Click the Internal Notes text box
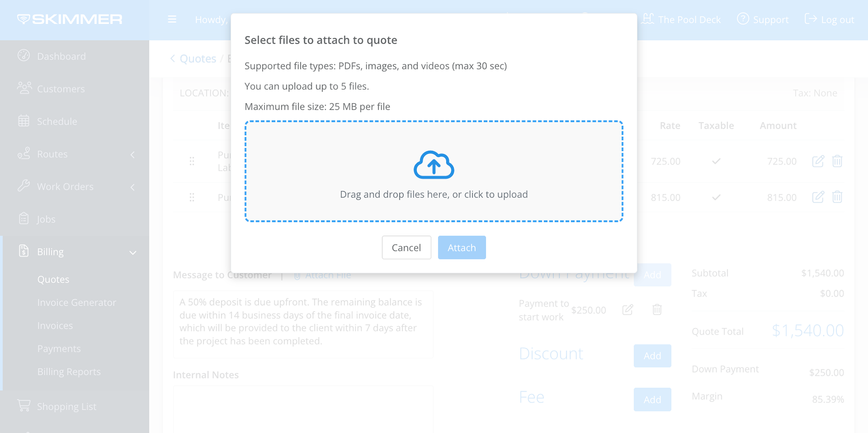Image resolution: width=868 pixels, height=433 pixels. [303, 409]
